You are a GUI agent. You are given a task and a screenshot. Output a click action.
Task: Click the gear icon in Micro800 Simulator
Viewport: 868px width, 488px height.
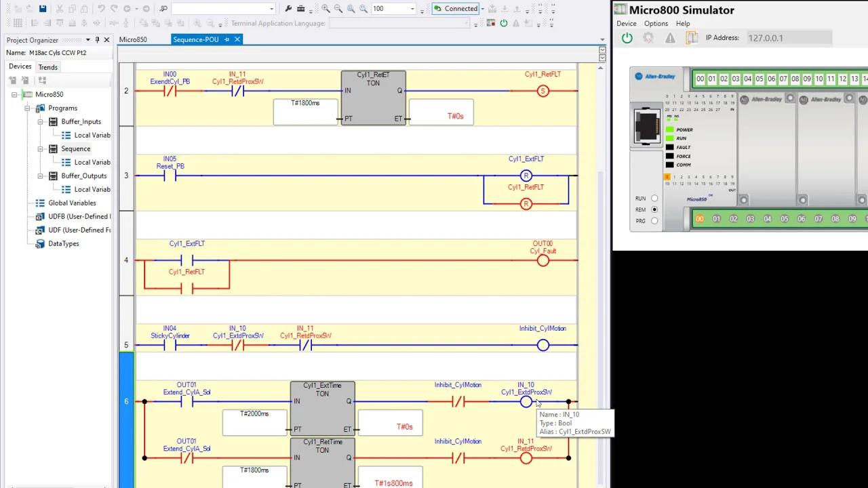coord(648,38)
